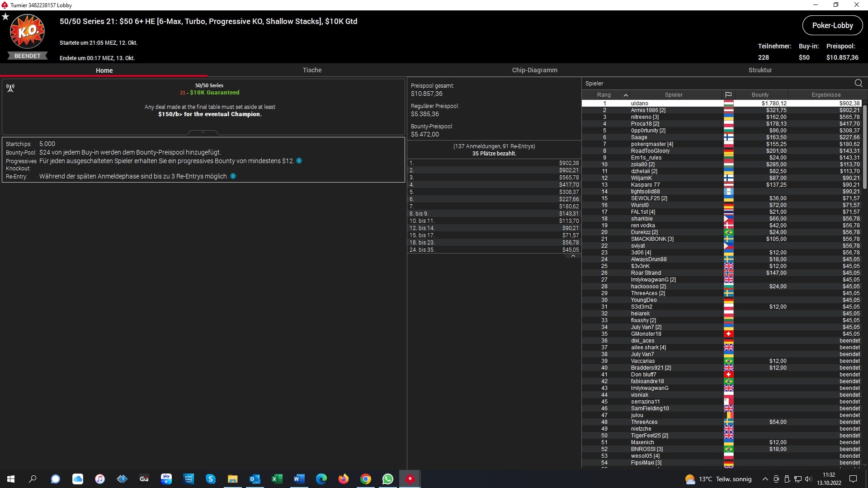Open the Chip-Diagramm tab
868x488 pixels.
pyautogui.click(x=534, y=70)
